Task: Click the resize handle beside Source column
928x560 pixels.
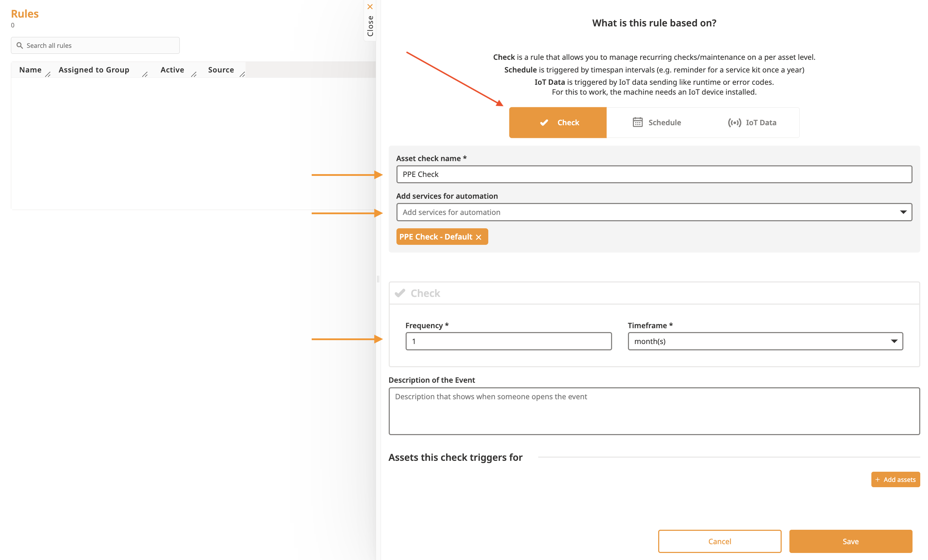Action: (242, 74)
